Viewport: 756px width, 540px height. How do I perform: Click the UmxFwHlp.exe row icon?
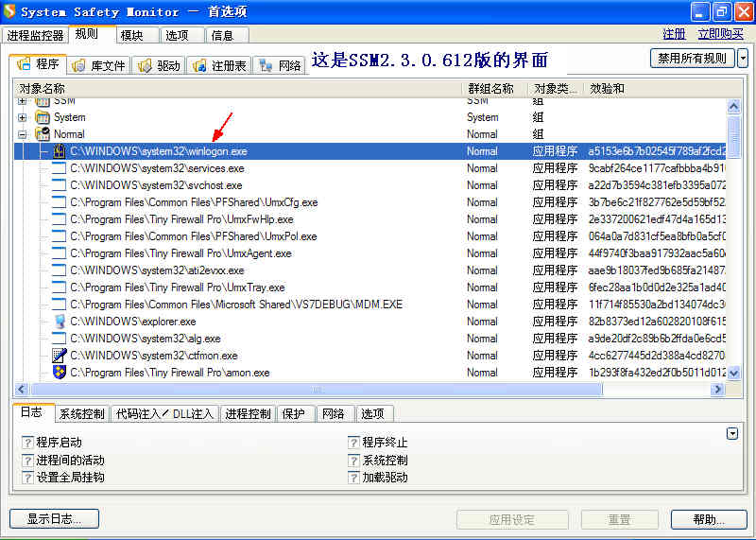pos(59,219)
